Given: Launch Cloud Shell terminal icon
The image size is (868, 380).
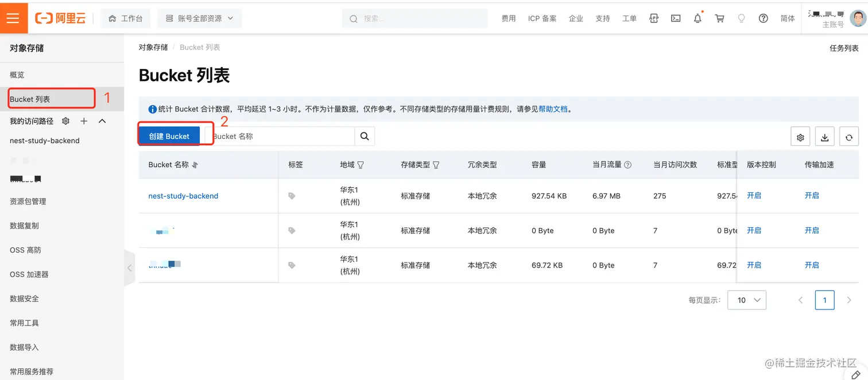Looking at the screenshot, I should point(676,18).
